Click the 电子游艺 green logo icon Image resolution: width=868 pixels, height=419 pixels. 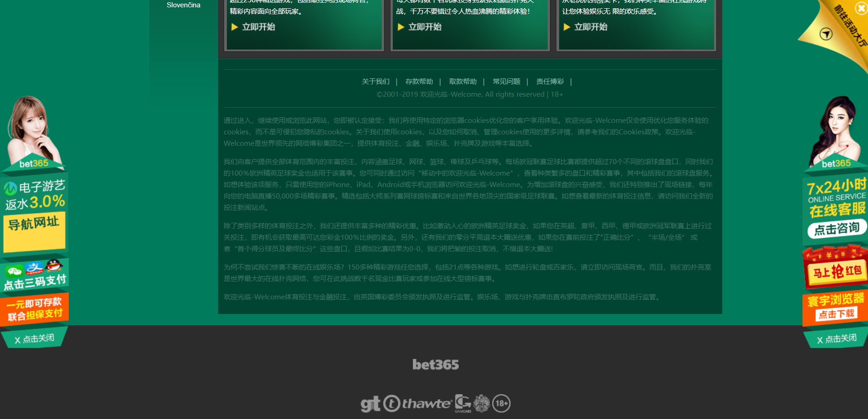click(x=11, y=188)
